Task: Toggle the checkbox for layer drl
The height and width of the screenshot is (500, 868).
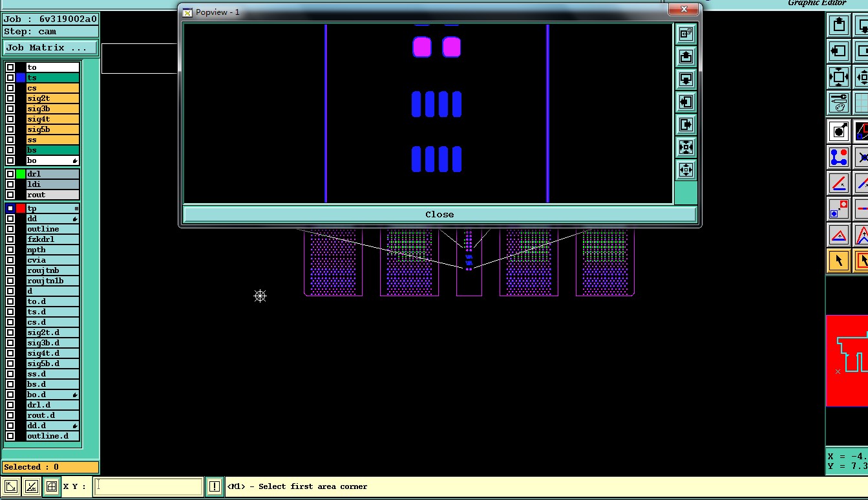Action: point(10,174)
